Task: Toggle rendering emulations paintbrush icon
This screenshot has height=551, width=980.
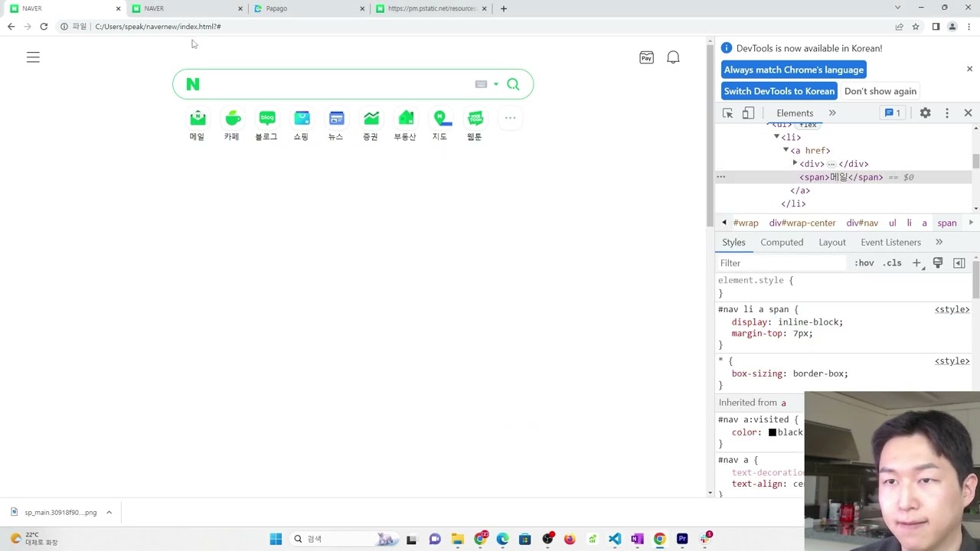Action: (938, 263)
